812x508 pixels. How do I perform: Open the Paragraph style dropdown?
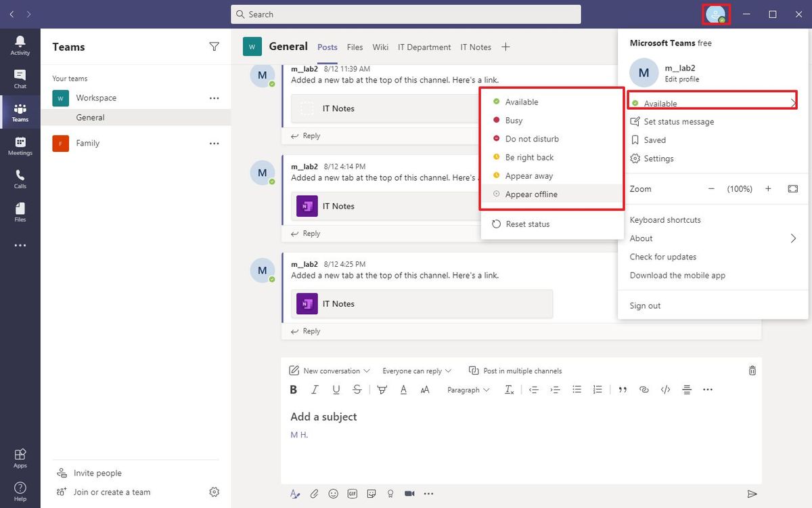click(468, 389)
